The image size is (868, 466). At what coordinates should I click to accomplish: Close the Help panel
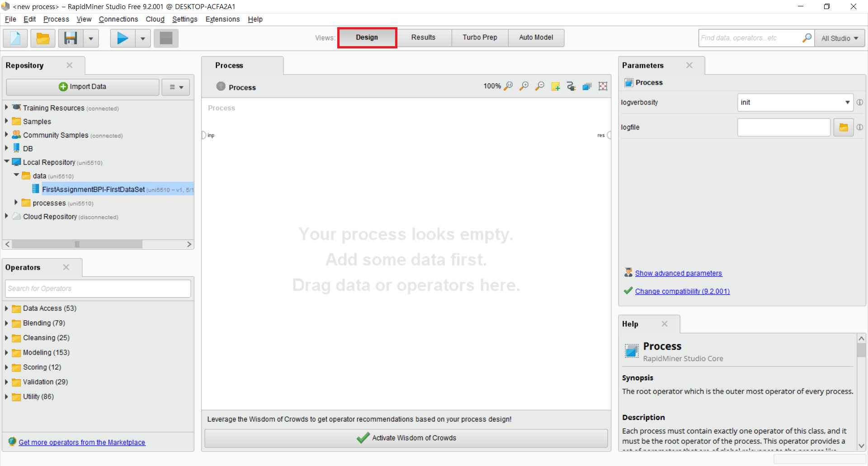(x=665, y=324)
